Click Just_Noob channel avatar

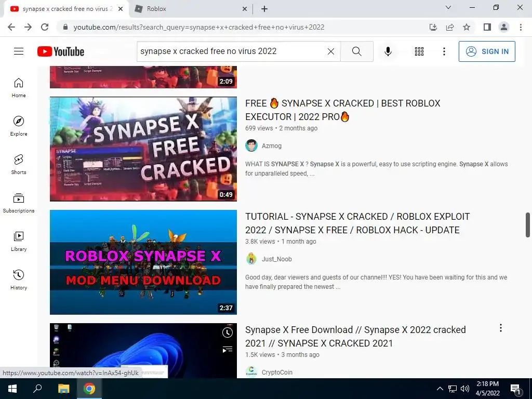tap(251, 259)
